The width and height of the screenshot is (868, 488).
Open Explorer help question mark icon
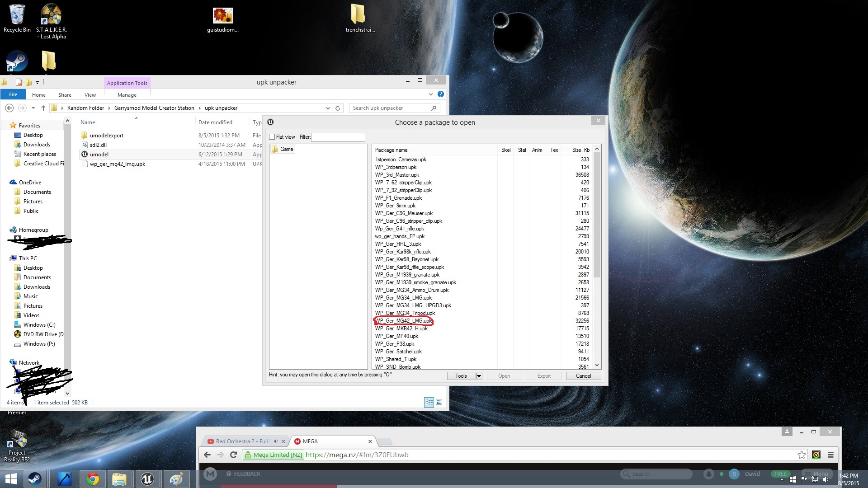tap(441, 94)
